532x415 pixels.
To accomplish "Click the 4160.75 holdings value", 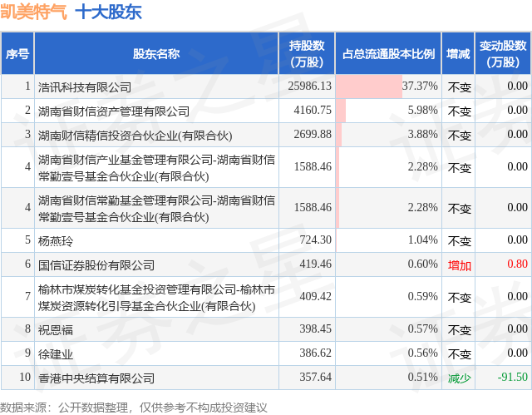I will pos(313,110).
